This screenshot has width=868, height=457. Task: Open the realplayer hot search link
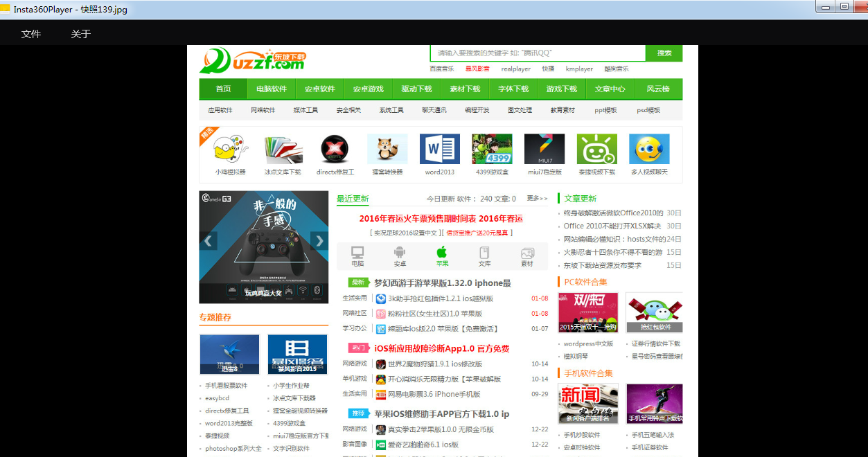(x=516, y=69)
